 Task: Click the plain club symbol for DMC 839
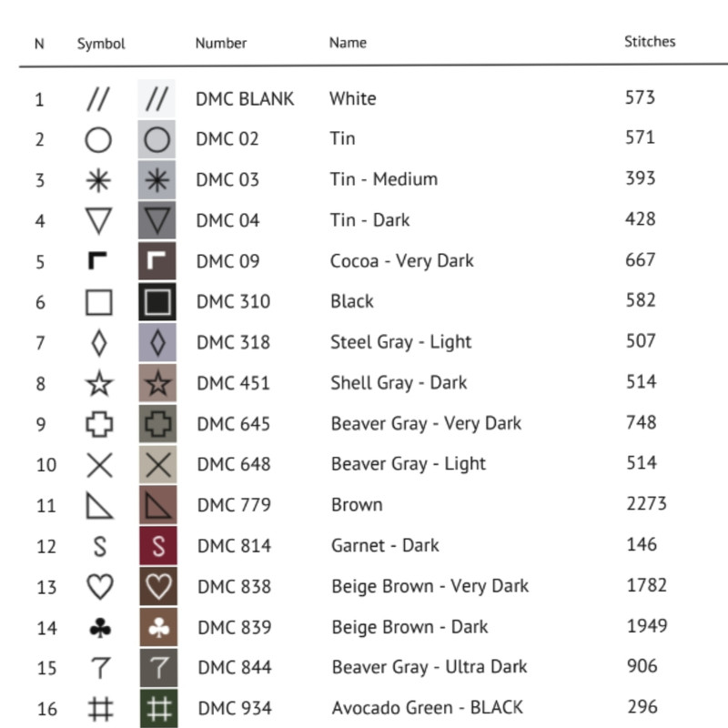click(98, 627)
